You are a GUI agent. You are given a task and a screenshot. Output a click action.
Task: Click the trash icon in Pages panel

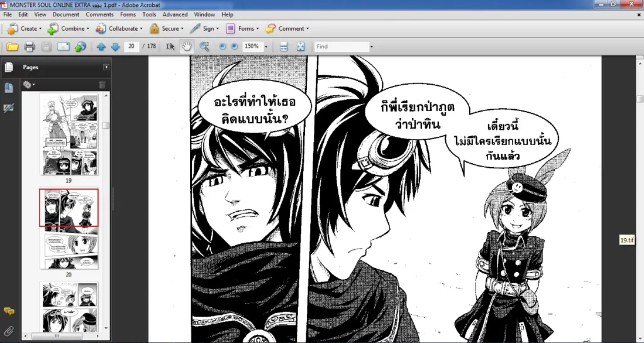[103, 85]
